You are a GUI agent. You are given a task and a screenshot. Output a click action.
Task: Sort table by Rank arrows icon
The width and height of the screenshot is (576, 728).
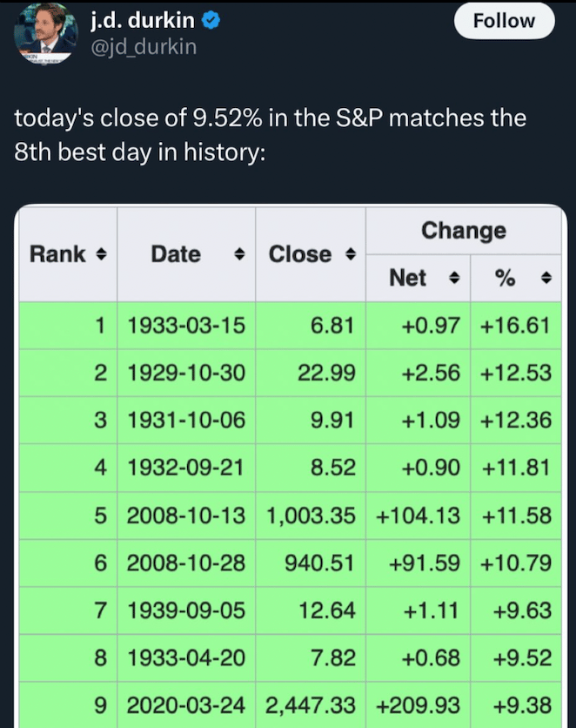click(x=101, y=254)
